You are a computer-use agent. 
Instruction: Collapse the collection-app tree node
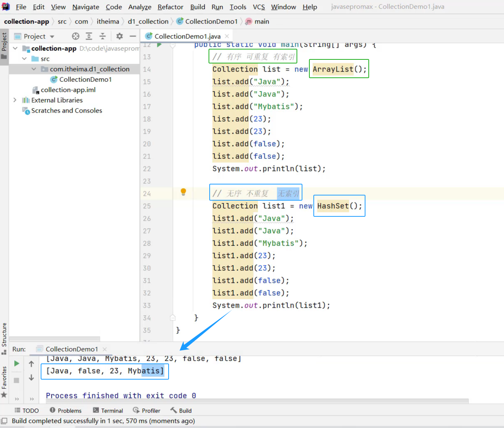click(15, 48)
